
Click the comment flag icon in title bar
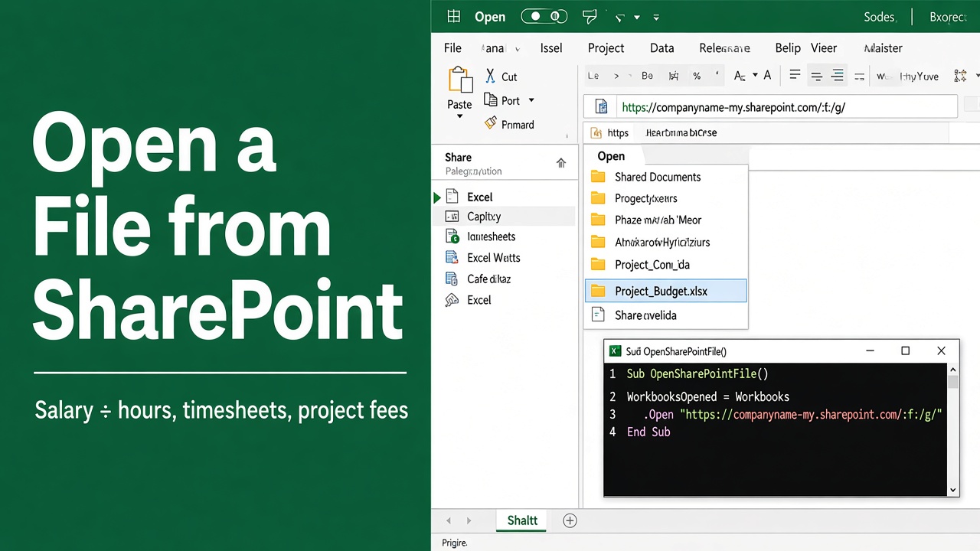click(590, 17)
